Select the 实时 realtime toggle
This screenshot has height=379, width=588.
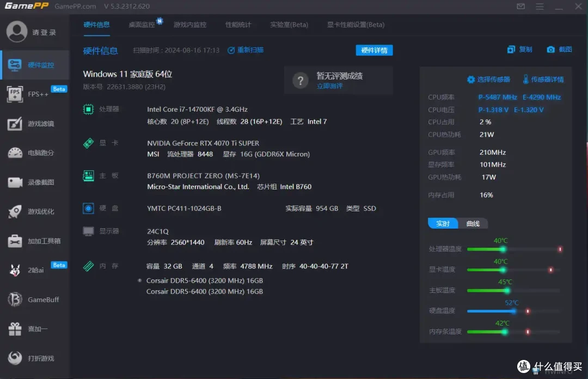443,224
